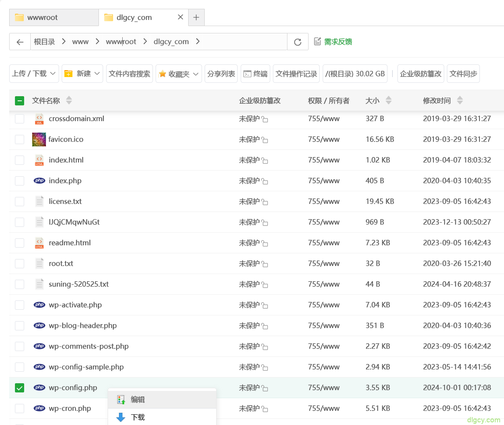The height and width of the screenshot is (425, 504).
Task: Expand chevron after dlgcy_com breadcrumb
Action: [x=198, y=41]
